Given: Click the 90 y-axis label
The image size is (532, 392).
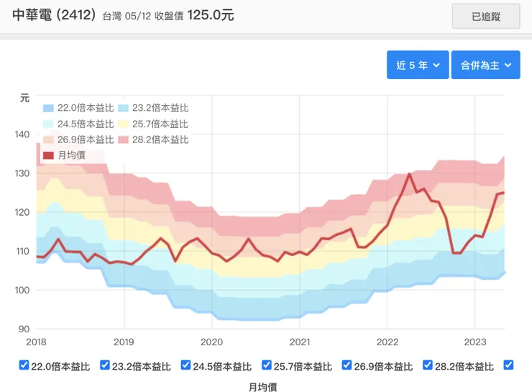Looking at the screenshot, I should pyautogui.click(x=24, y=329).
